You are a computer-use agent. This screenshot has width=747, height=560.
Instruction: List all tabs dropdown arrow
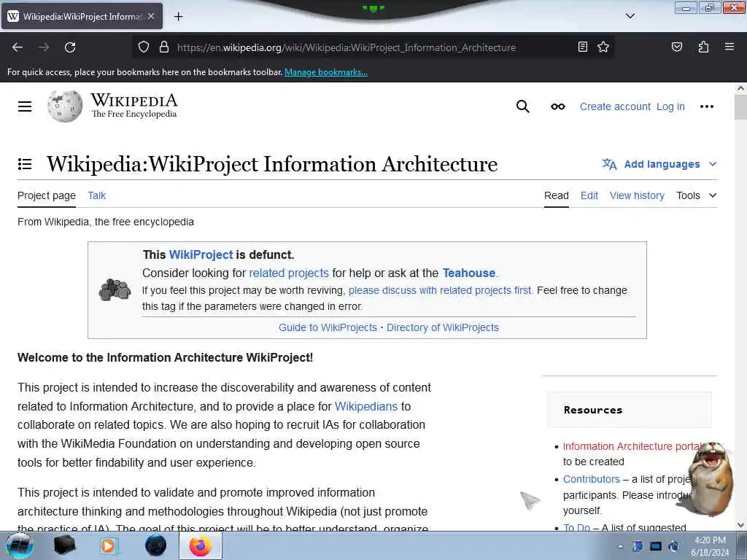[x=630, y=16]
